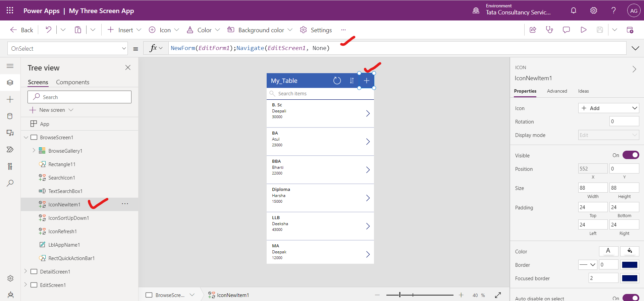
Task: Click the Undo icon in toolbar
Action: [49, 30]
